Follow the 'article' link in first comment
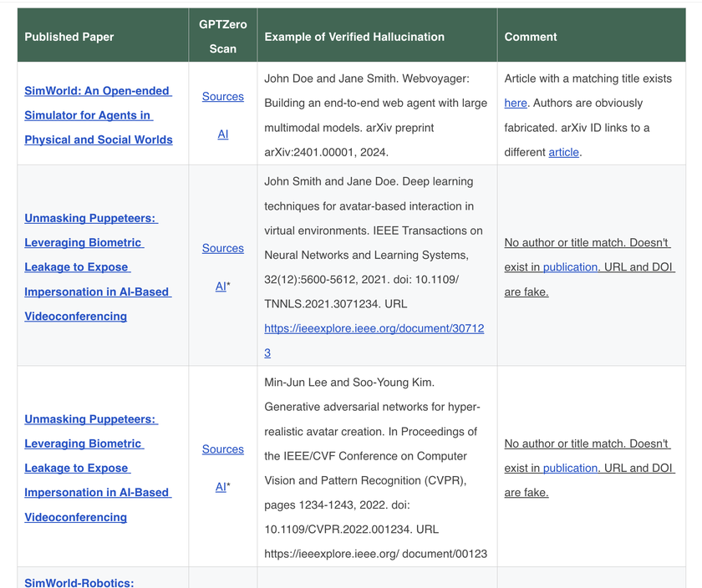Image resolution: width=702 pixels, height=588 pixels. click(x=563, y=152)
